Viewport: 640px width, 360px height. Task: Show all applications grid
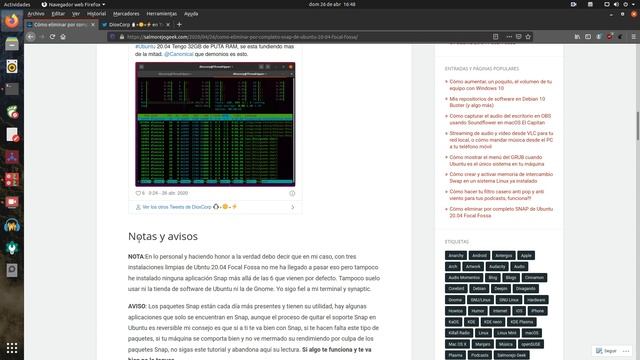pos(12,348)
